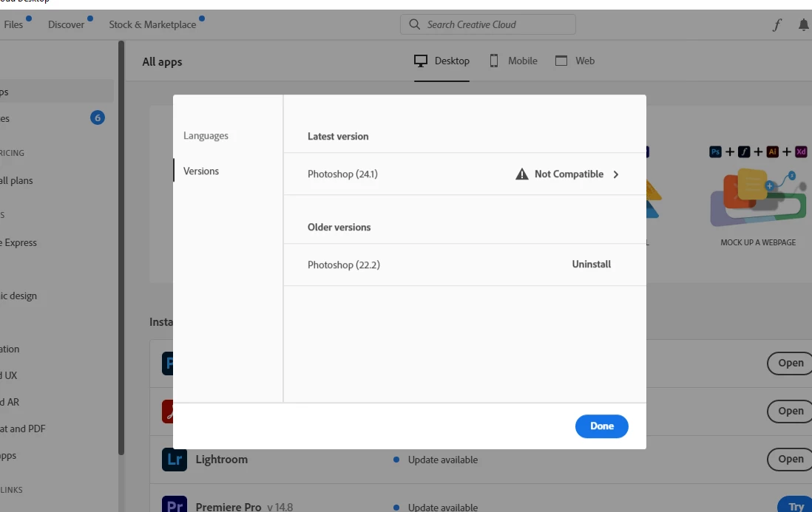Click the Illustrator Ai icon in mockup combo
Viewport: 812px width, 512px height.
[x=772, y=151]
